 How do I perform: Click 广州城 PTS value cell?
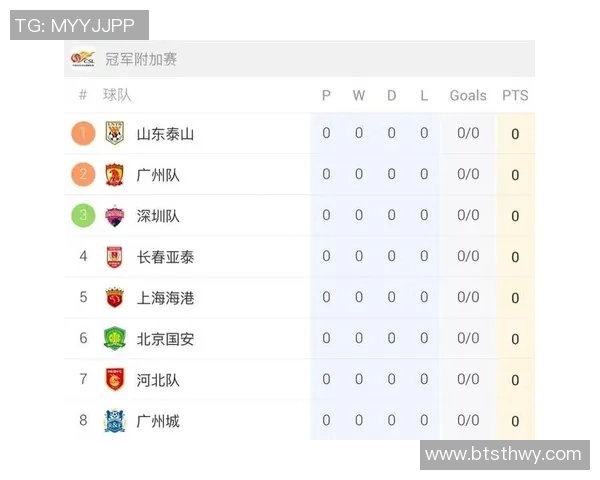click(515, 421)
